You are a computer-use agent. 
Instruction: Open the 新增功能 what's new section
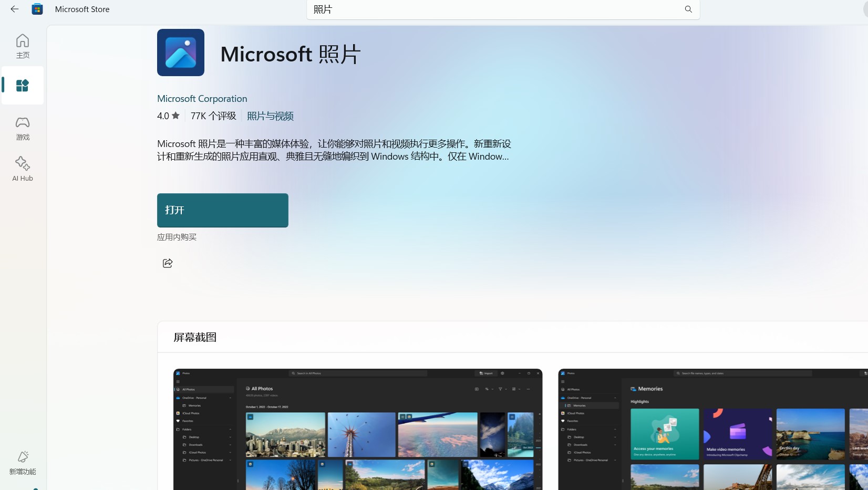click(x=23, y=463)
